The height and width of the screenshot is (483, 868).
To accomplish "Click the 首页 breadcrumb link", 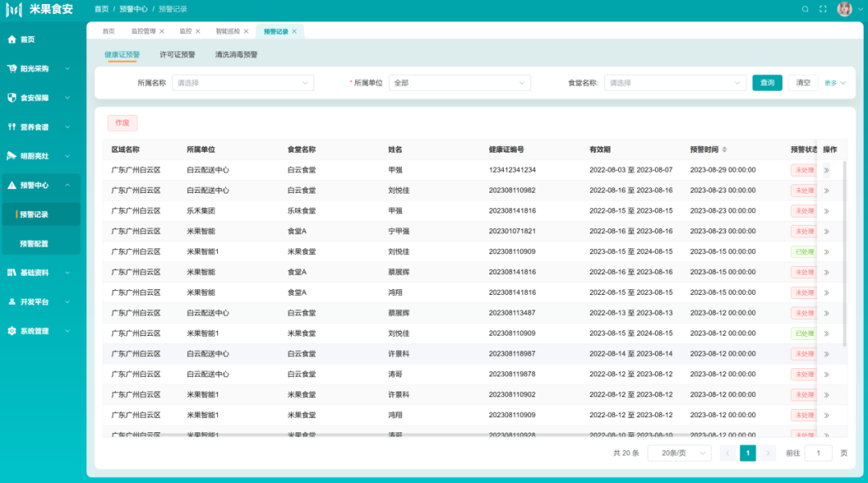I will [101, 9].
